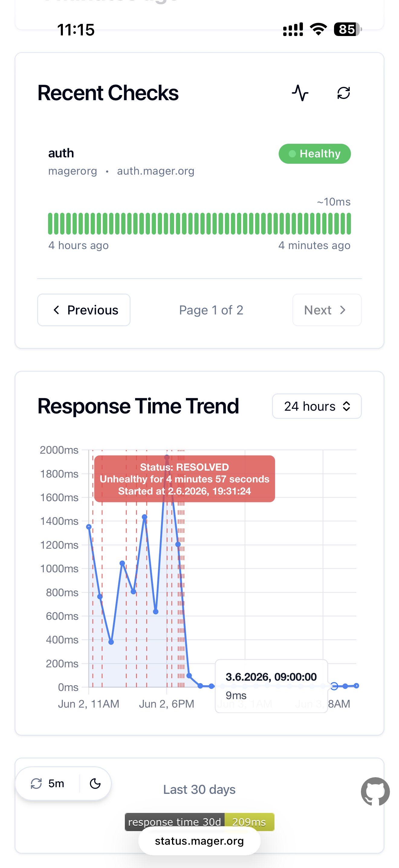Select the magerorg group label
Viewport: 399px width, 868px height.
click(72, 171)
